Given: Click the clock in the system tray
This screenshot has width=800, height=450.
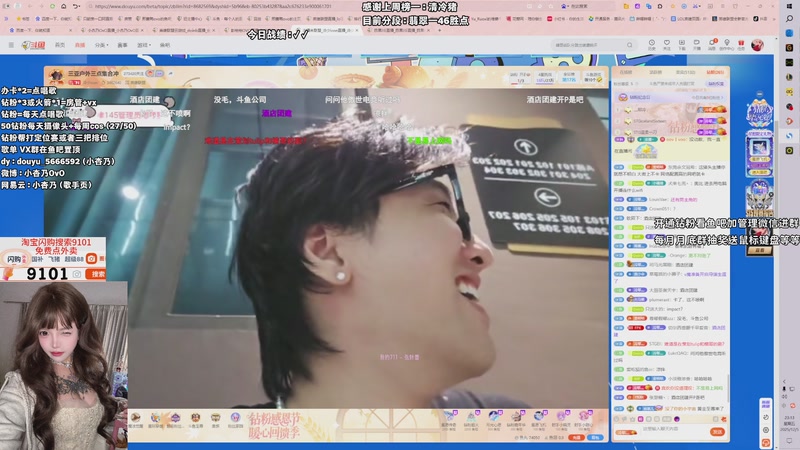Looking at the screenshot, I should pos(789,423).
